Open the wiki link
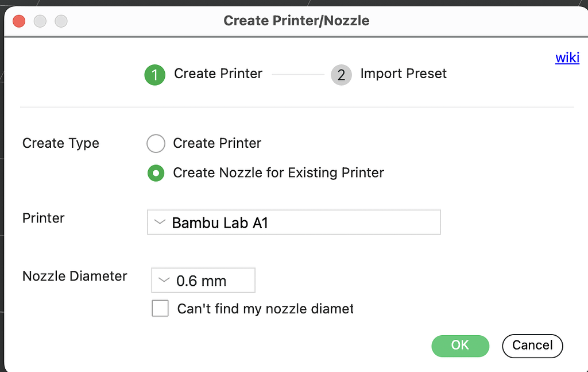 coord(567,57)
